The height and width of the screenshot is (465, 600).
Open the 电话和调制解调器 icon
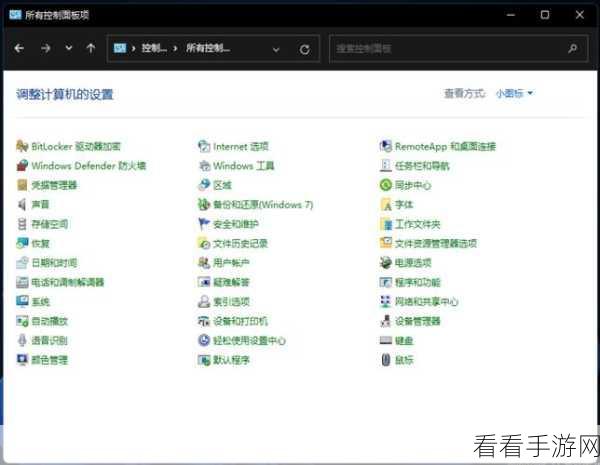22,282
